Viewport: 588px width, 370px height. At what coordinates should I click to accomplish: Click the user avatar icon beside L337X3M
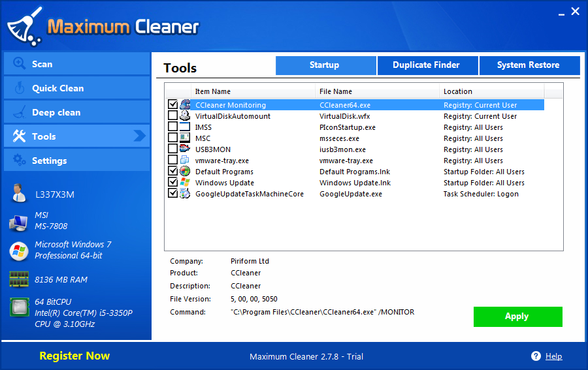click(19, 193)
